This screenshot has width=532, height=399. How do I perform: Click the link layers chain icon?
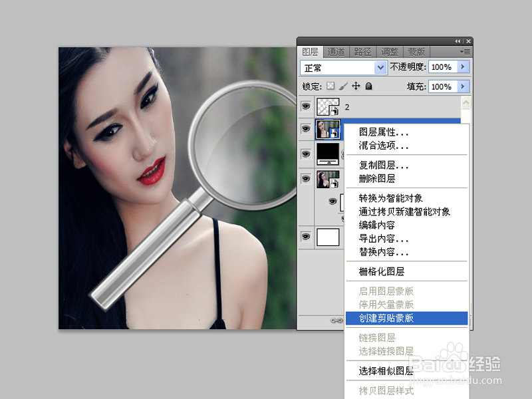tap(336, 321)
